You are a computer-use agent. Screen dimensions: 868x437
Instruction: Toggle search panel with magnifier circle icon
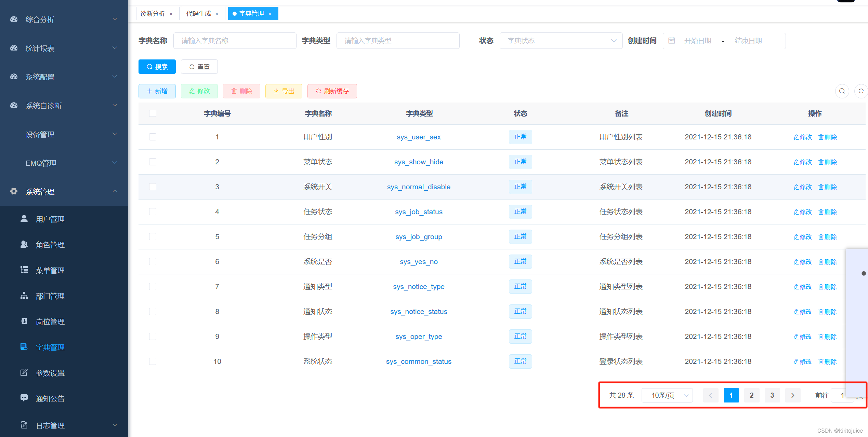(842, 91)
